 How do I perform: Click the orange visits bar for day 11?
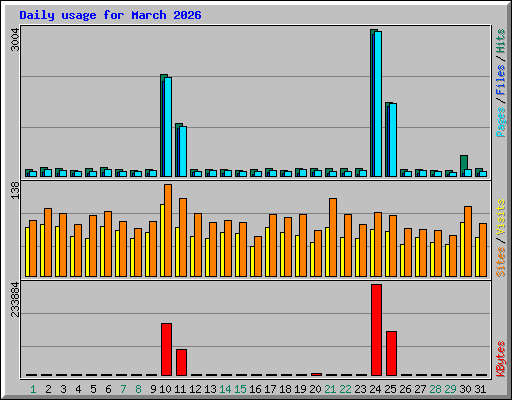click(x=183, y=237)
